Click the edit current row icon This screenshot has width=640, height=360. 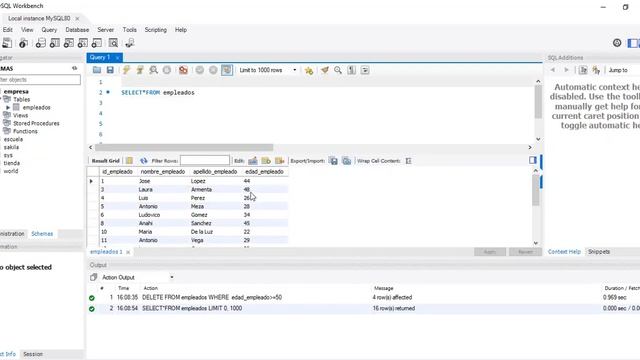pos(253,161)
